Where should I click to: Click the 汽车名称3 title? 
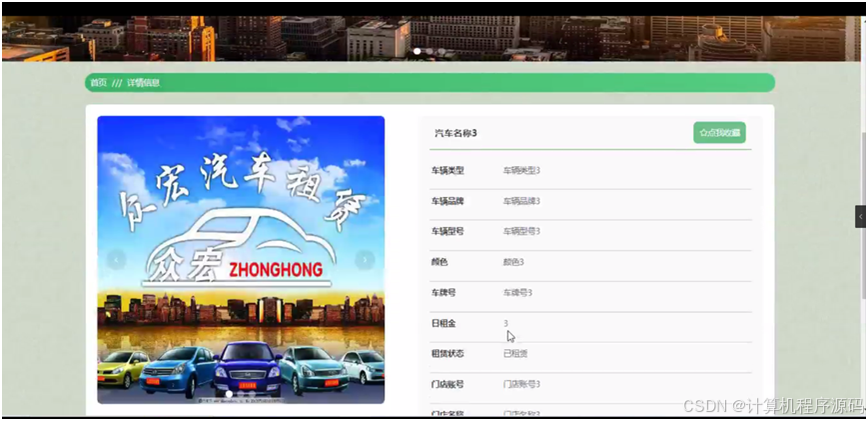coord(456,133)
